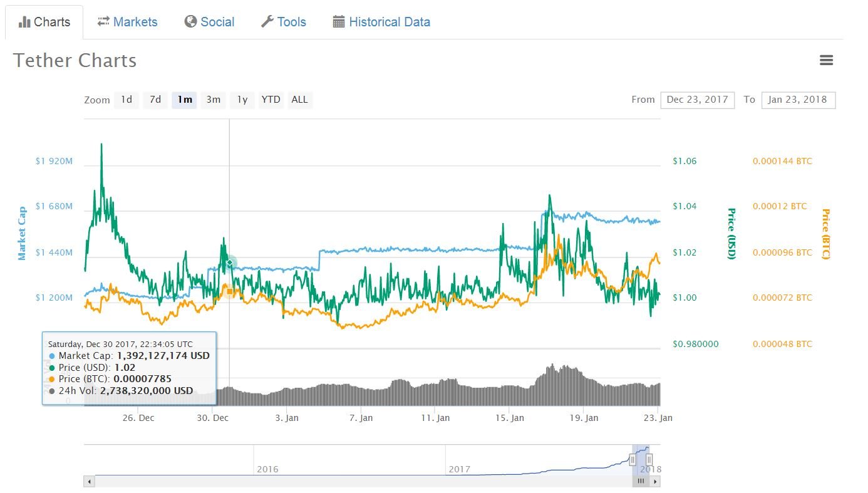The image size is (868, 493).
Task: Click the 0.000048 BTC axis label
Action: point(782,344)
